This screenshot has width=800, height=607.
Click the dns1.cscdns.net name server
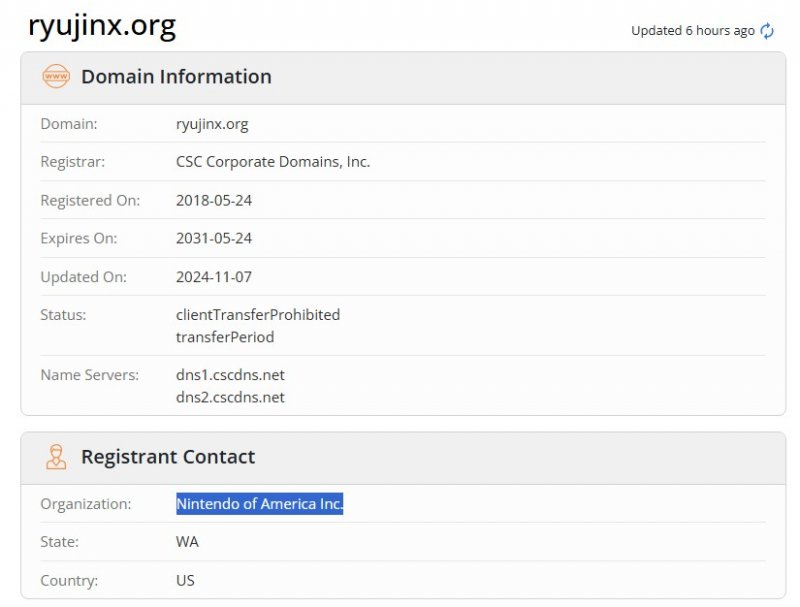pos(230,375)
